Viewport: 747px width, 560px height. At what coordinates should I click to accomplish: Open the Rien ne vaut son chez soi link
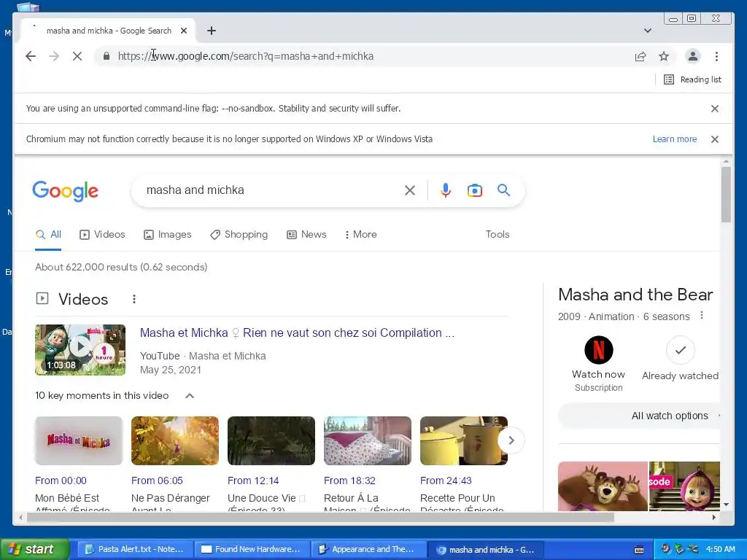[x=297, y=332]
